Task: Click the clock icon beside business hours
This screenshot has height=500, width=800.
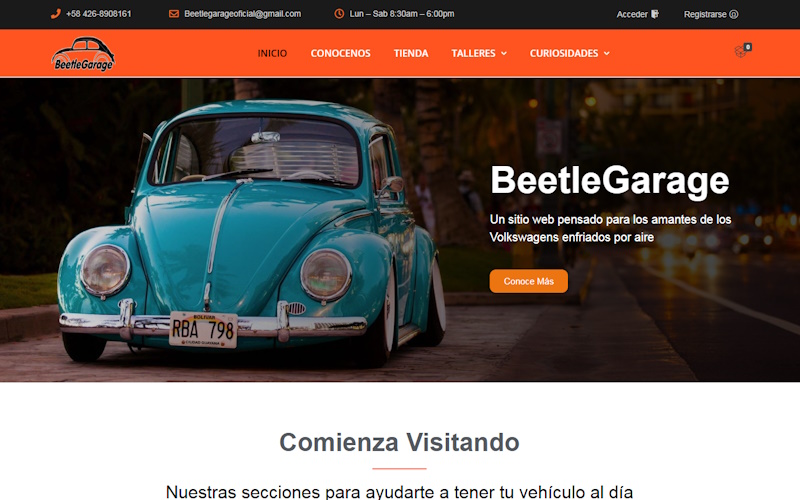Action: pyautogui.click(x=339, y=14)
